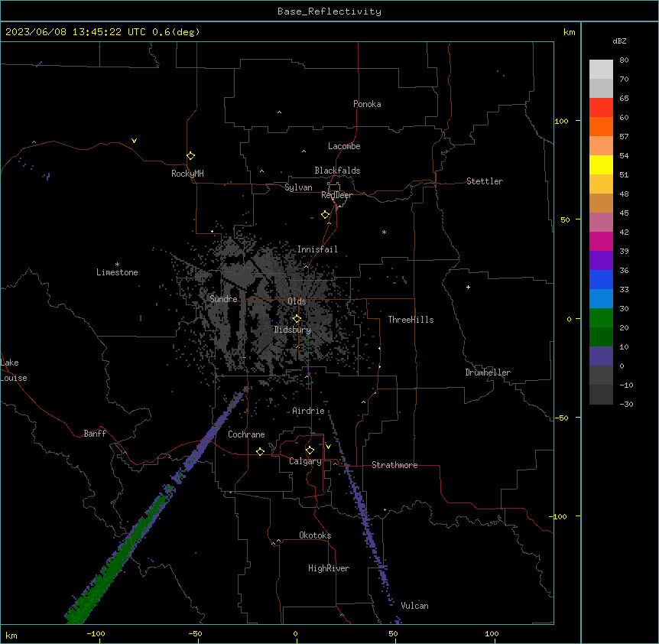Click the RockyMH label text
This screenshot has width=659, height=644.
point(187,174)
